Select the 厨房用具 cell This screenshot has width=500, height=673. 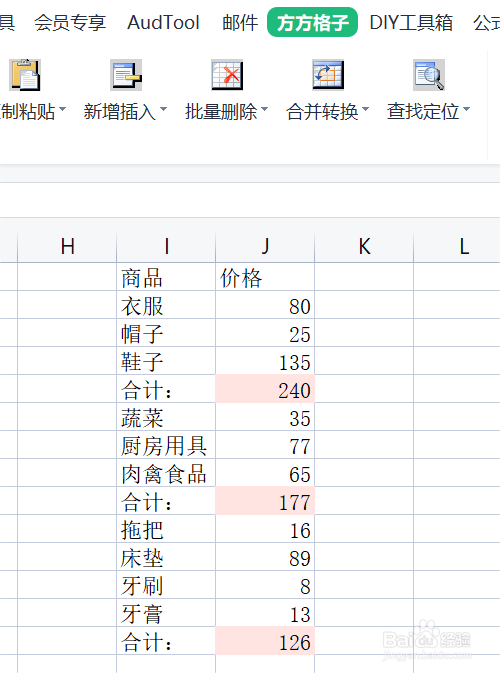[x=166, y=445]
